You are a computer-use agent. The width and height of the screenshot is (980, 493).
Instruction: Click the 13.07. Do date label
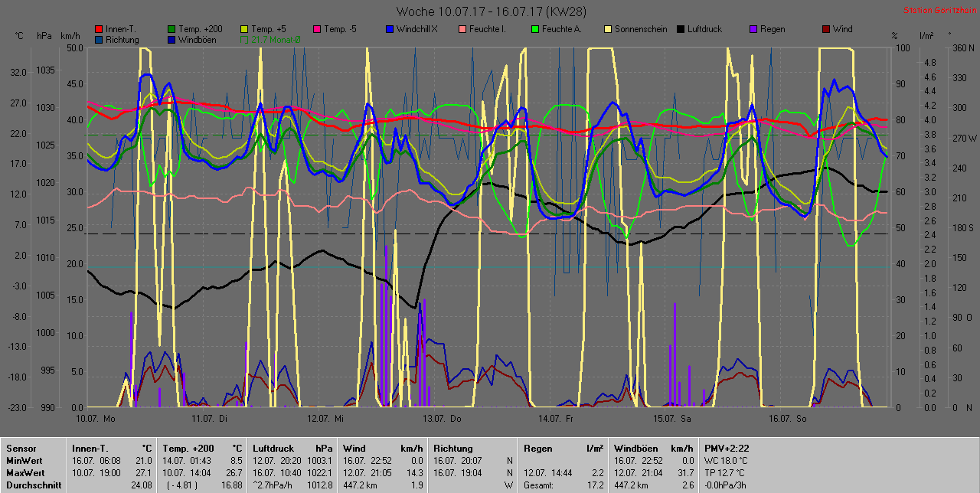point(441,419)
